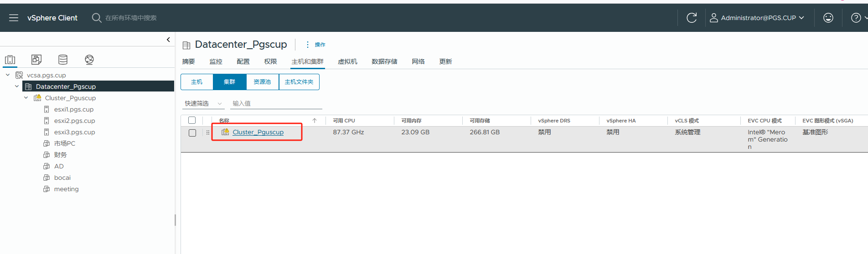Show the 集群 clusters list button
Viewport: 868px width, 254px height.
230,82
